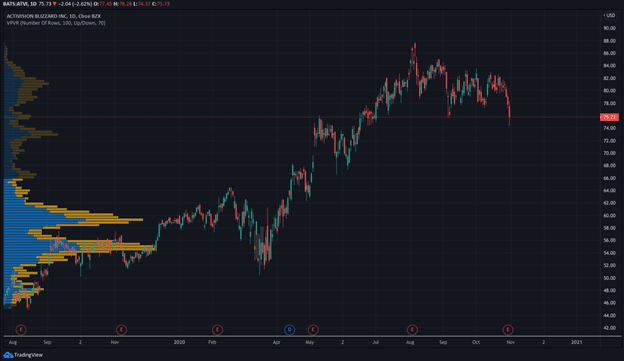This screenshot has height=361, width=624.
Task: Open the TradingView logo link
Action: 23,355
